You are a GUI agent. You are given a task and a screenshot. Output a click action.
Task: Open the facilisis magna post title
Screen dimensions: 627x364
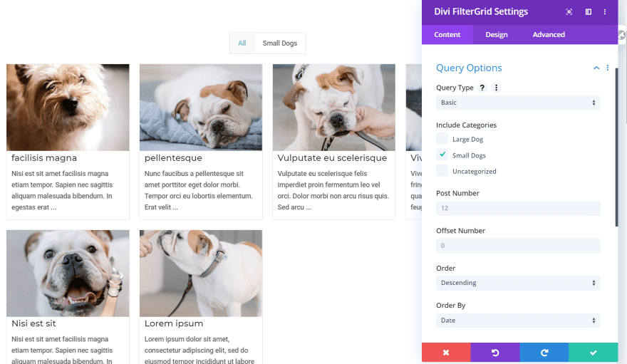click(x=44, y=158)
